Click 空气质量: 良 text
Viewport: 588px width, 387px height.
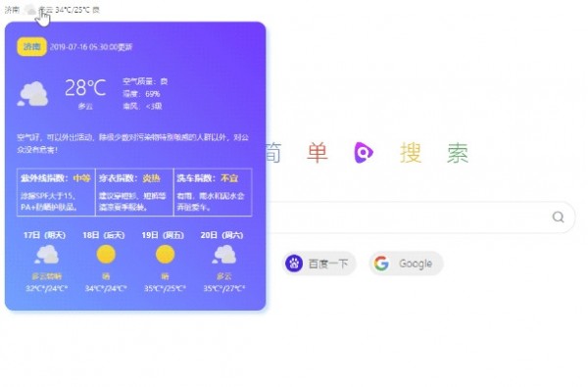[145, 81]
